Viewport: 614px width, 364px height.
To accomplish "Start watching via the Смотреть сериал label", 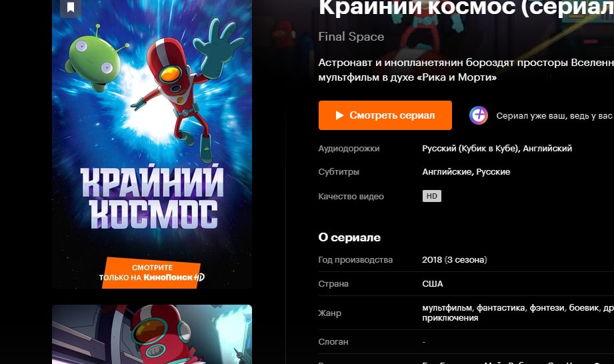I will pos(392,115).
